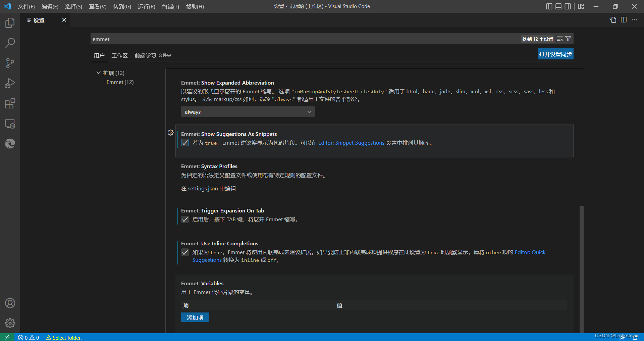
Task: Close the Settings tab
Action: 64,20
